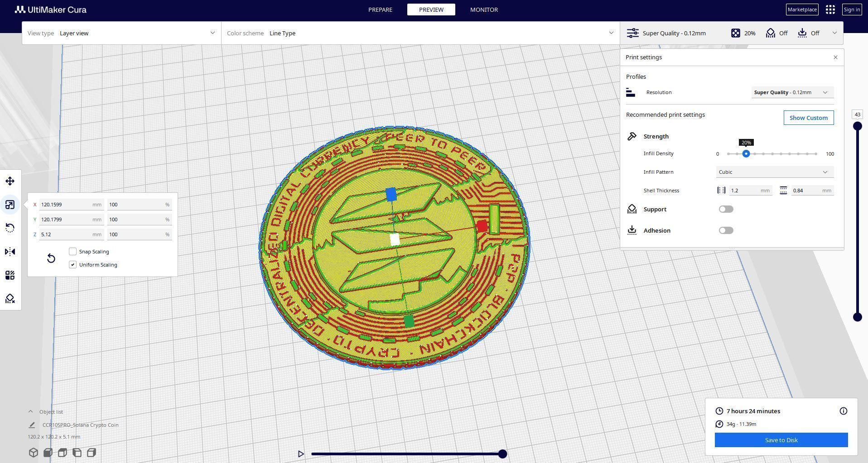The width and height of the screenshot is (868, 463).
Task: Click the print info icon beside time
Action: [x=844, y=411]
